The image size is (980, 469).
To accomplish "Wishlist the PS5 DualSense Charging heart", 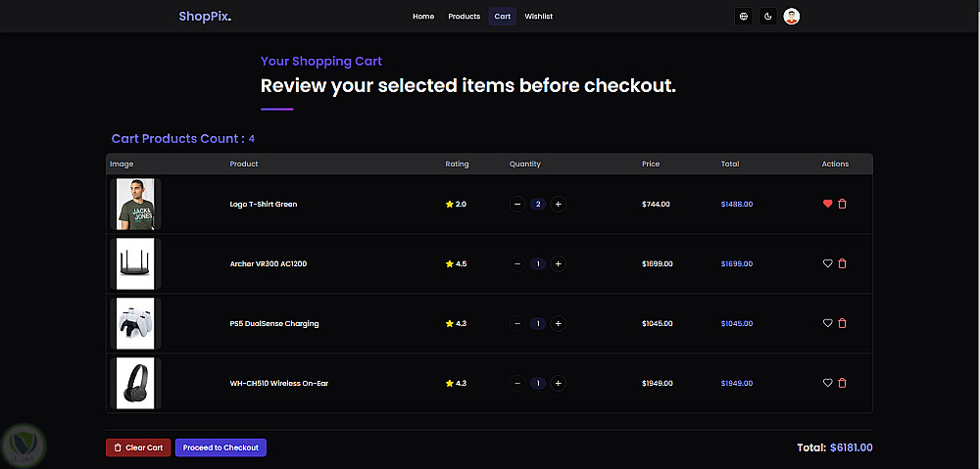I will click(x=827, y=323).
